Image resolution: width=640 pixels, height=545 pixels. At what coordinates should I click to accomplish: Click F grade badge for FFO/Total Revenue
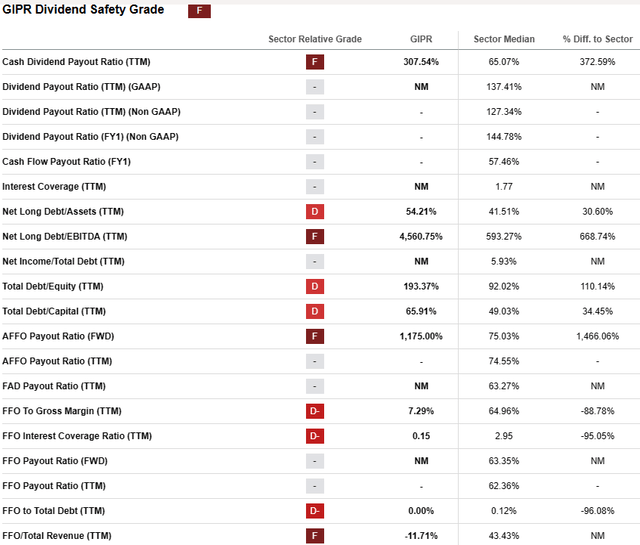315,536
